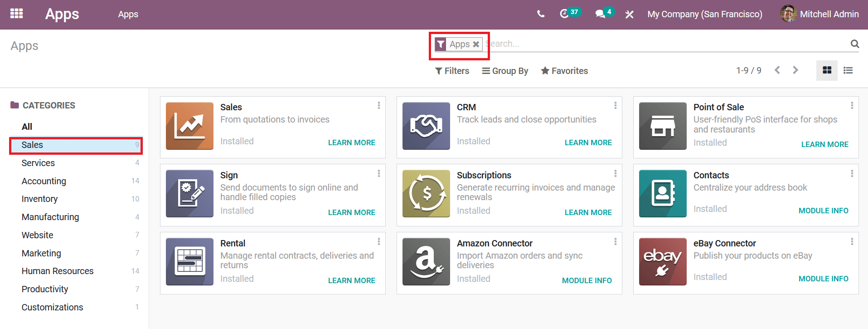Switch to kanban view
This screenshot has height=329, width=868.
(827, 70)
